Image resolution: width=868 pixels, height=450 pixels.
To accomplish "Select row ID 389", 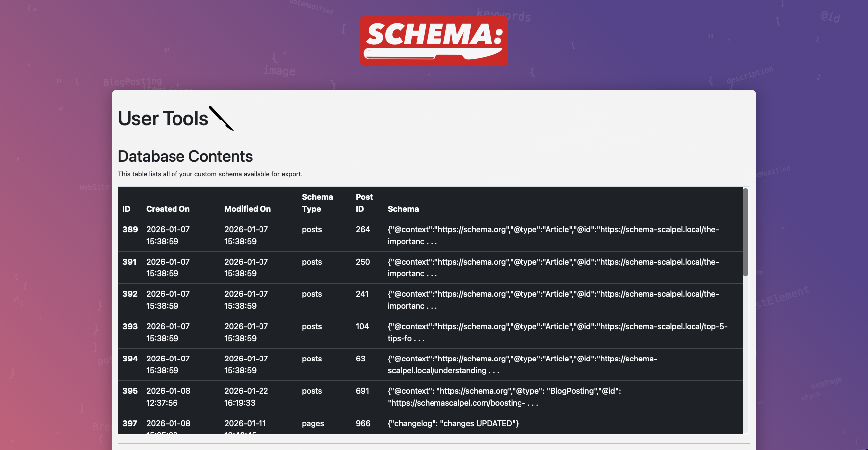I will click(x=130, y=229).
